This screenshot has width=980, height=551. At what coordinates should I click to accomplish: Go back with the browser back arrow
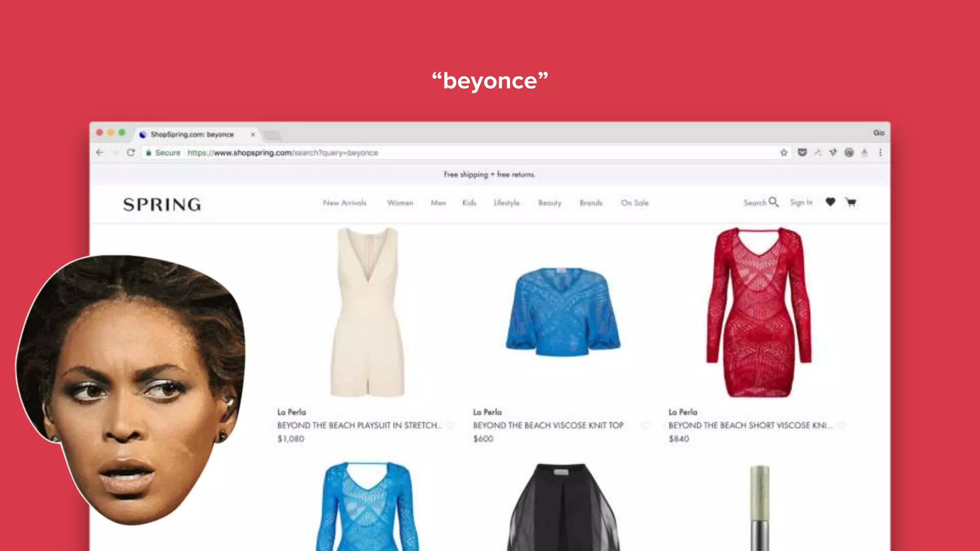point(100,153)
